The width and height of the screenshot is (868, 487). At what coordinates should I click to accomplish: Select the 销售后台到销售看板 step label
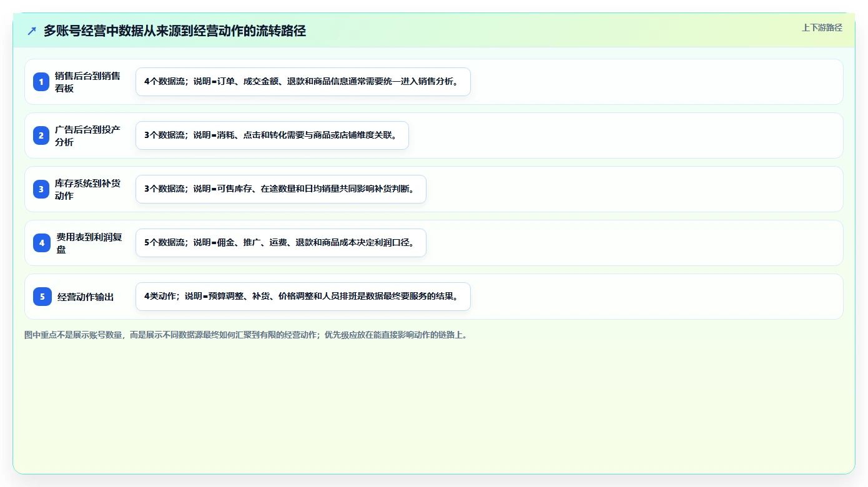[87, 82]
